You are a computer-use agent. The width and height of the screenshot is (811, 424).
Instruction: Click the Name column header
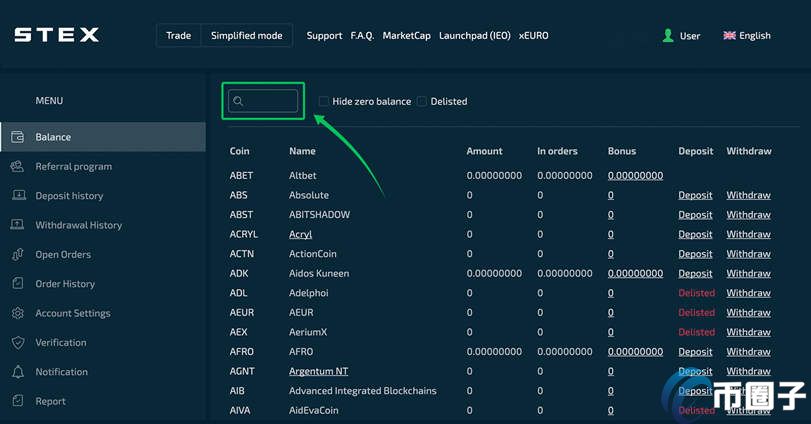302,151
